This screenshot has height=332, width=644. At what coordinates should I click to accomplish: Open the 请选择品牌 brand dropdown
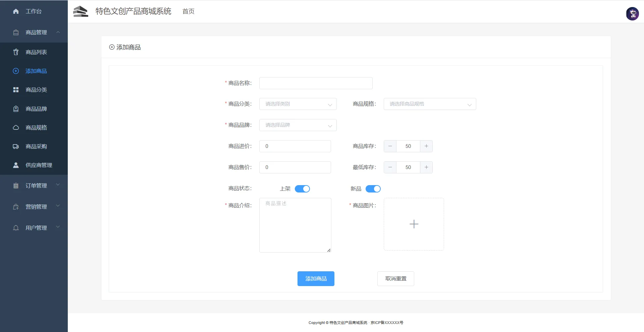pyautogui.click(x=298, y=125)
